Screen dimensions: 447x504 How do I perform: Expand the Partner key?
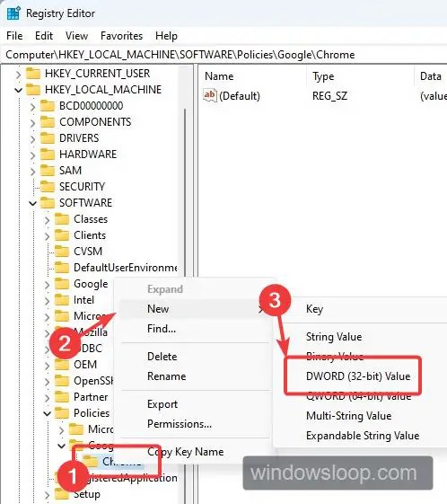(47, 398)
